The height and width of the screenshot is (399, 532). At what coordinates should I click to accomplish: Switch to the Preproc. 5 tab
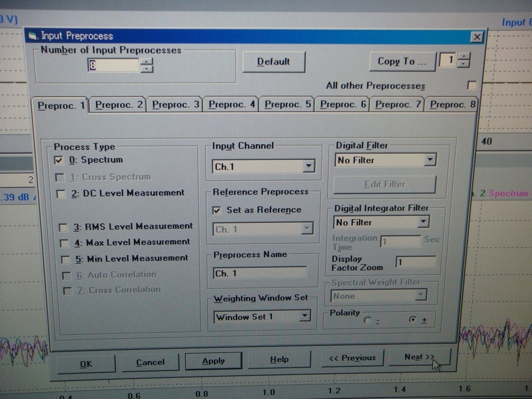[288, 105]
